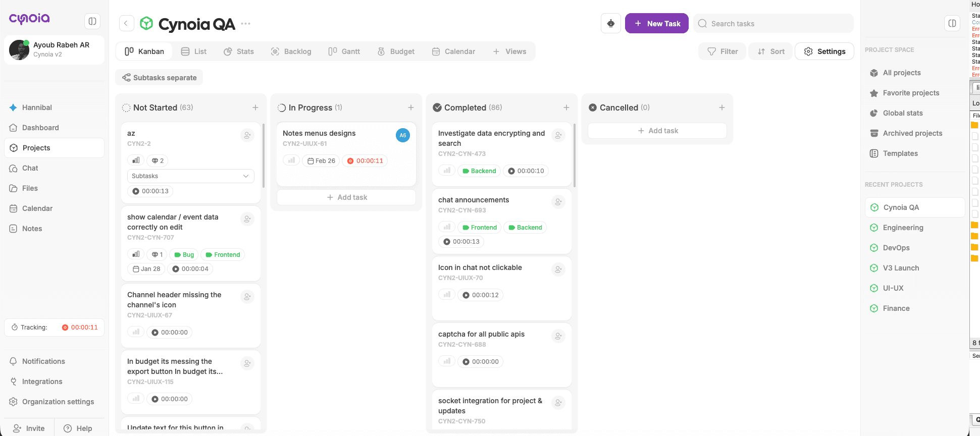Open Integrations in the sidebar
The image size is (980, 436).
[x=55, y=381]
